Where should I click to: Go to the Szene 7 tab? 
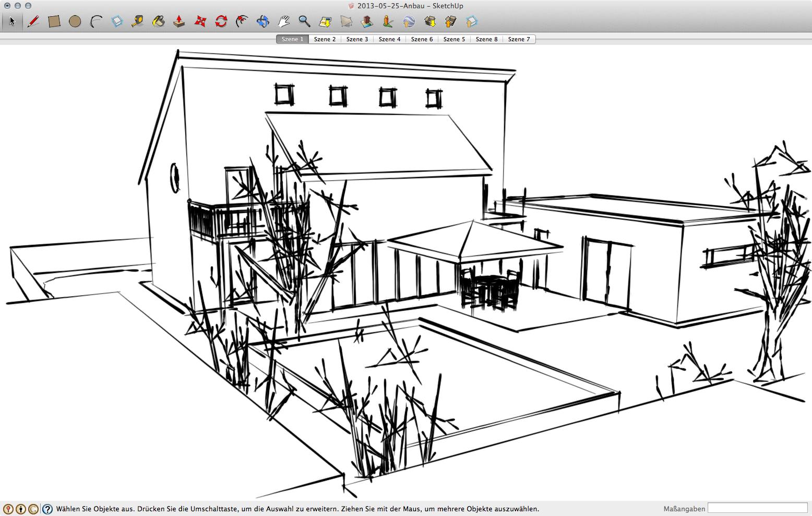click(x=519, y=39)
